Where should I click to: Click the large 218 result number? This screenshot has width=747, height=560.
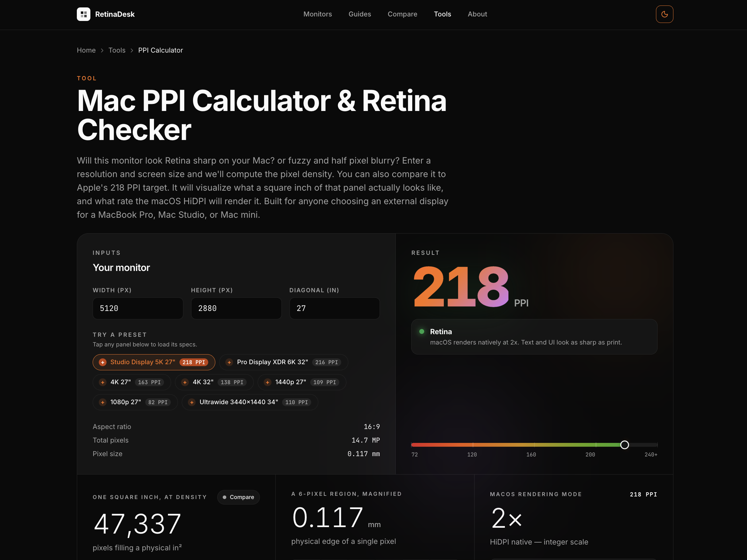pyautogui.click(x=461, y=286)
